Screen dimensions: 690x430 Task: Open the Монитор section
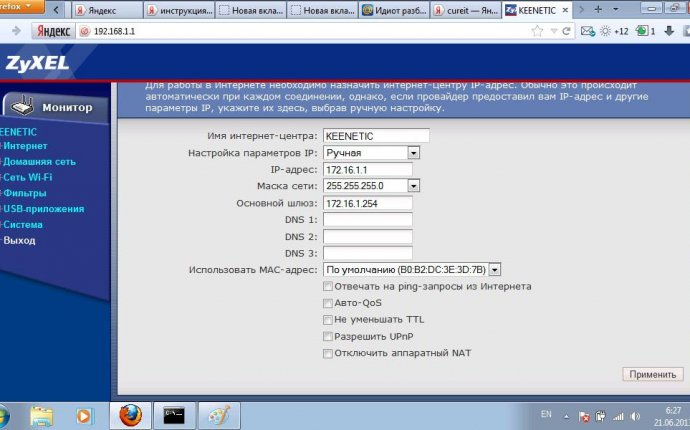pos(67,107)
